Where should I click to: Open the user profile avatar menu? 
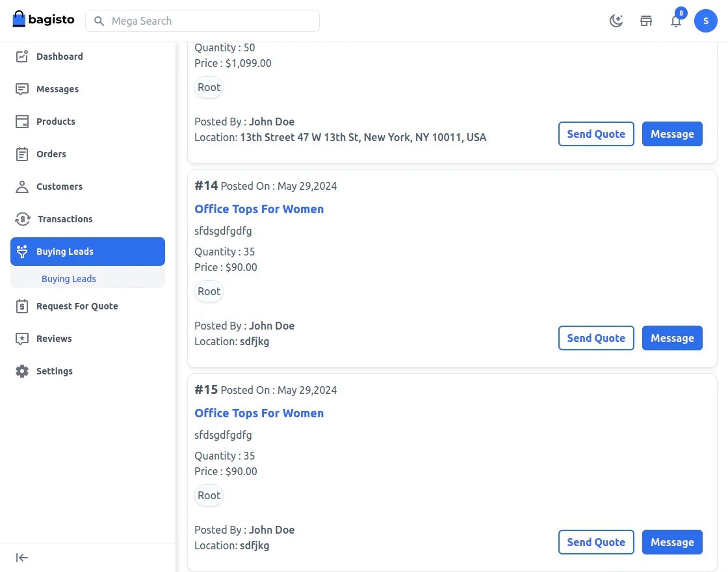coord(706,21)
